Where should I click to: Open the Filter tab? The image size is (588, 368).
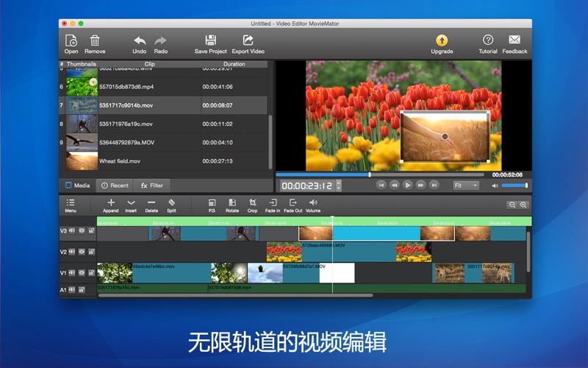(x=152, y=185)
